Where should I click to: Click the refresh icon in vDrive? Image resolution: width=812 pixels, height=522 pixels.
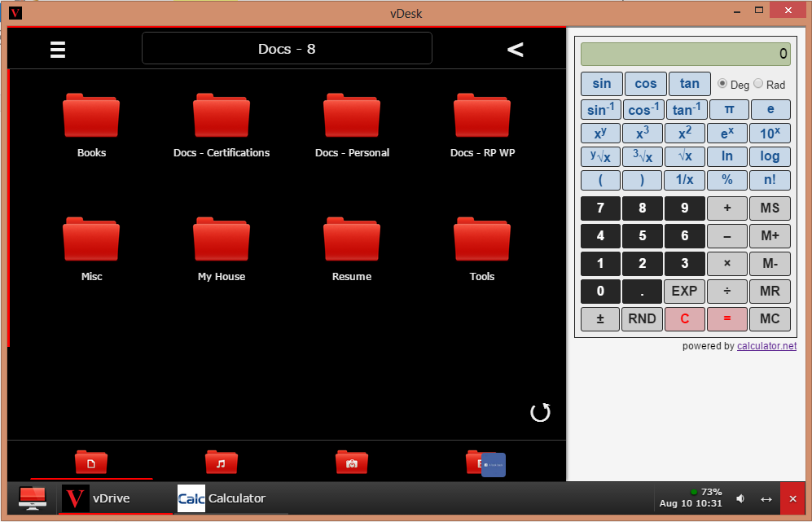[x=540, y=413]
